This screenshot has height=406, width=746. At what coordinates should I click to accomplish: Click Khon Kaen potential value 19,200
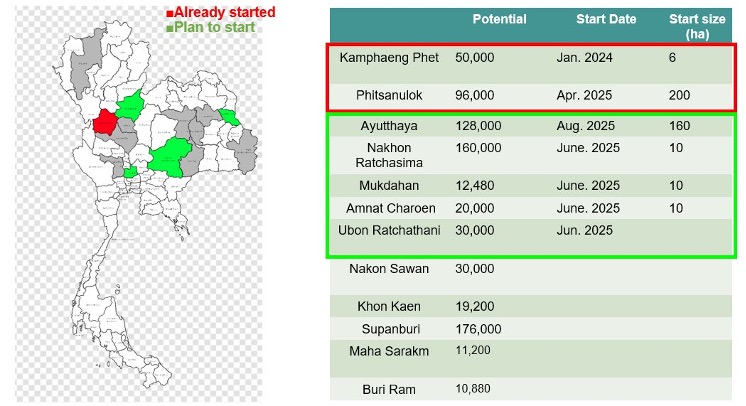click(475, 306)
